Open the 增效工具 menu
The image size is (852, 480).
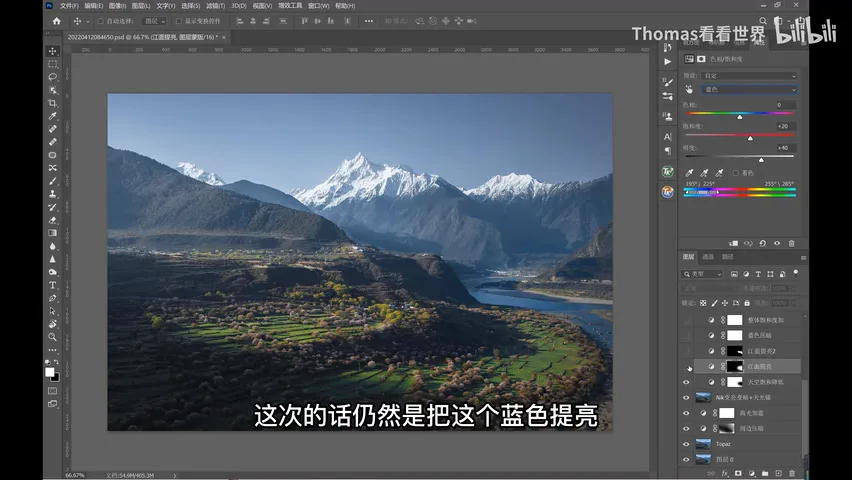click(x=290, y=6)
